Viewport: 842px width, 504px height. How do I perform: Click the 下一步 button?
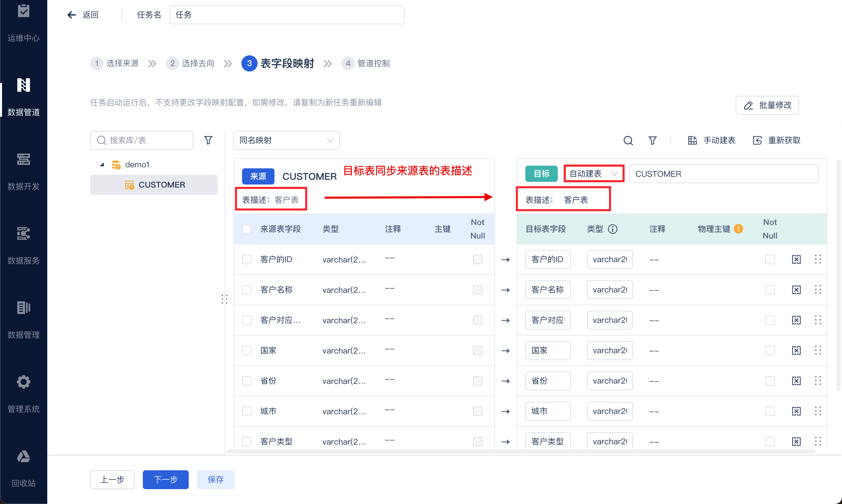[x=165, y=480]
